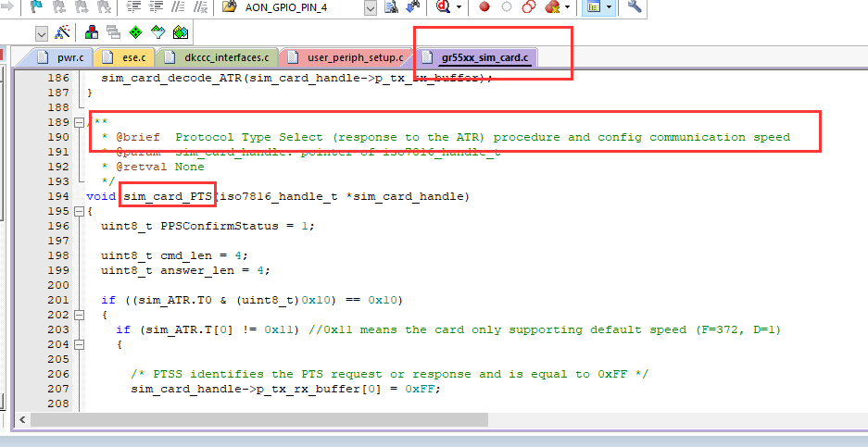The width and height of the screenshot is (868, 447).
Task: Open Configuration with the wrench icon
Action: (x=635, y=6)
